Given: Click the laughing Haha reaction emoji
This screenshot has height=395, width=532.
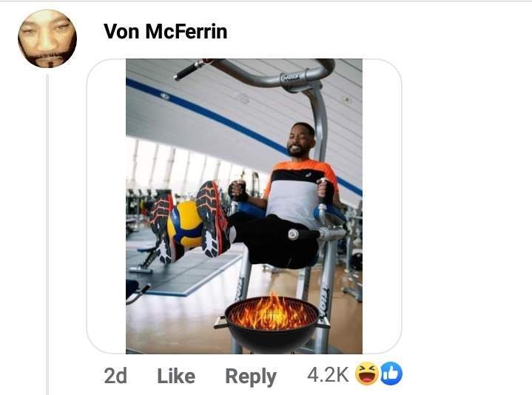Looking at the screenshot, I should (x=366, y=375).
